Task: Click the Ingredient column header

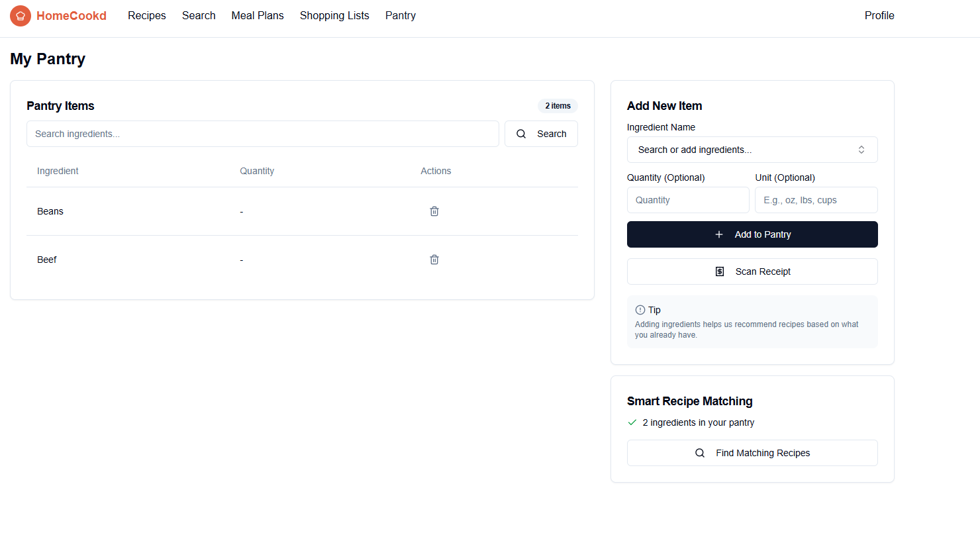Action: [x=58, y=171]
